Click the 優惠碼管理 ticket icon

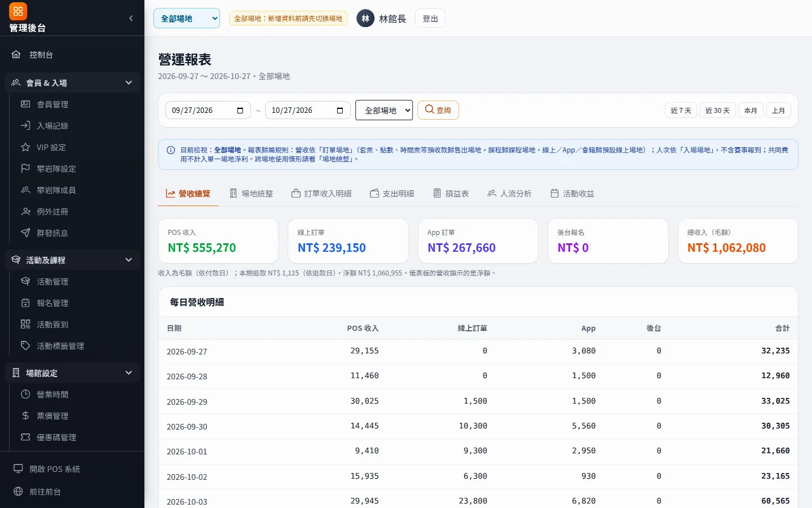click(25, 437)
